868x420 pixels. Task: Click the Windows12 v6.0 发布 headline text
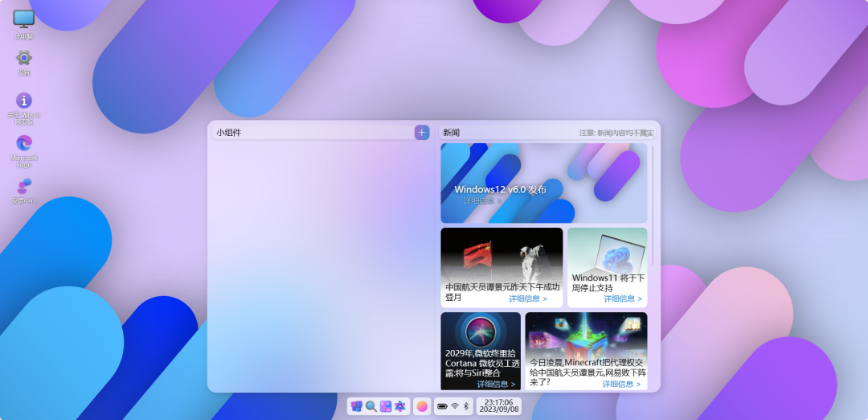click(501, 189)
